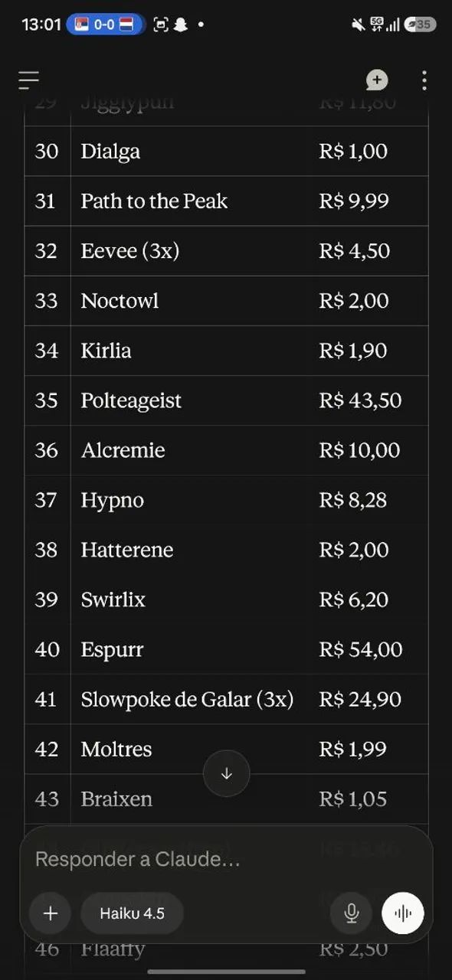Add attachment with the plus button

(51, 913)
